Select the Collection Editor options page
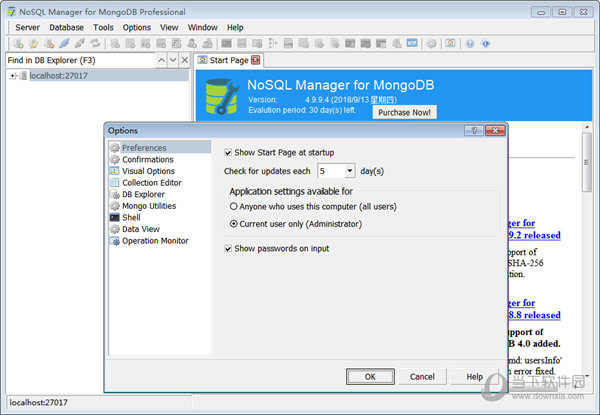Image resolution: width=600 pixels, height=415 pixels. [x=152, y=183]
